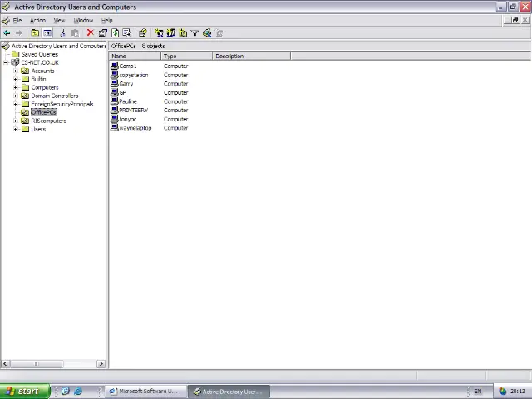Click the copystation computer icon
Viewport: 532px width, 399px height.
(x=115, y=75)
